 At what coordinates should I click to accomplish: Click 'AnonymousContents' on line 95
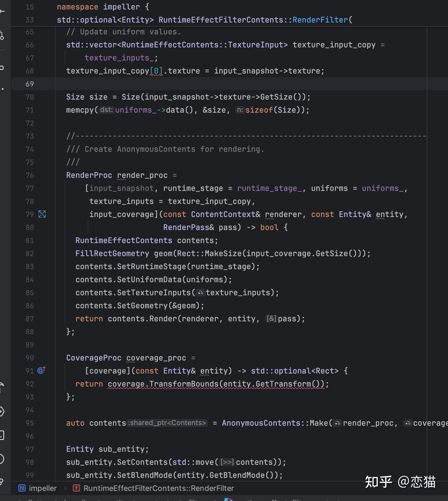point(261,423)
